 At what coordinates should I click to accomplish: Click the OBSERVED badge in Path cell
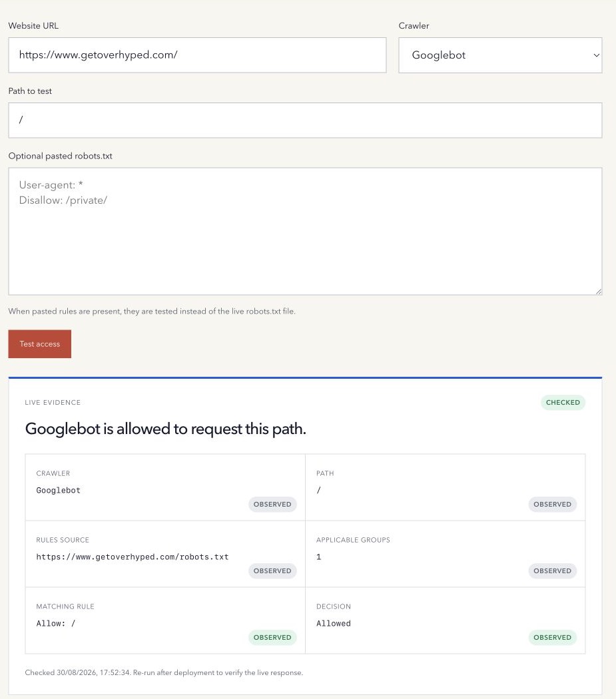tap(552, 504)
